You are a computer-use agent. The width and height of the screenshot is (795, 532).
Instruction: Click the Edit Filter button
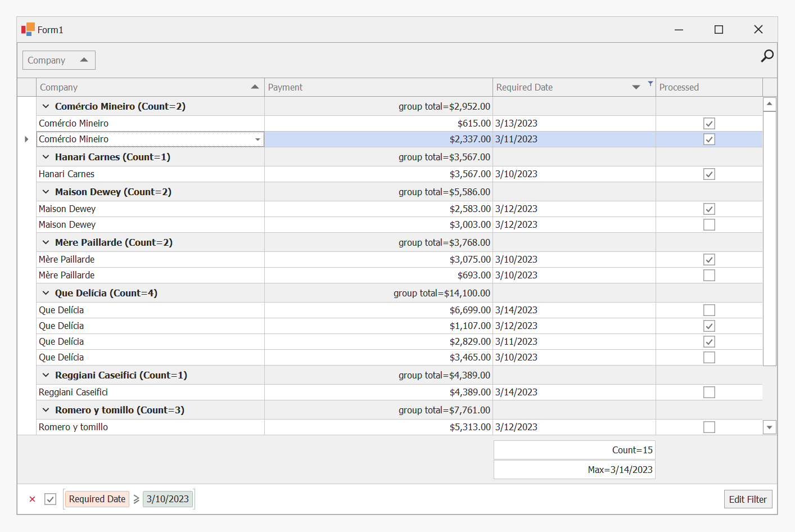point(748,499)
